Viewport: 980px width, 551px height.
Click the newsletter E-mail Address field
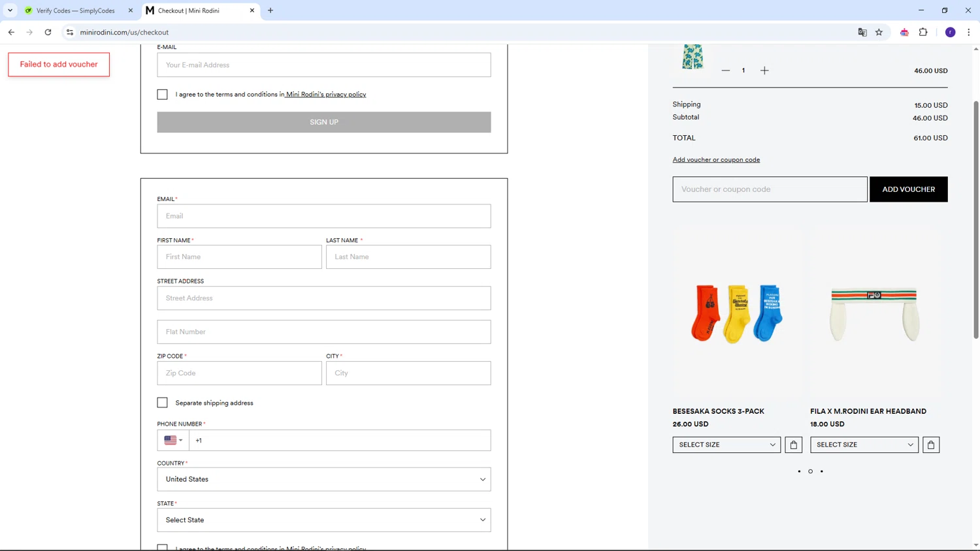tap(324, 65)
